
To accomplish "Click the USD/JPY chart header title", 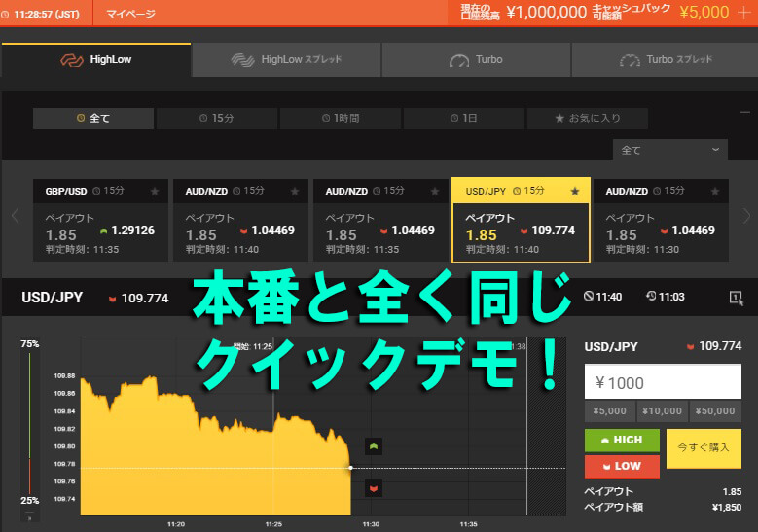I will tap(53, 298).
